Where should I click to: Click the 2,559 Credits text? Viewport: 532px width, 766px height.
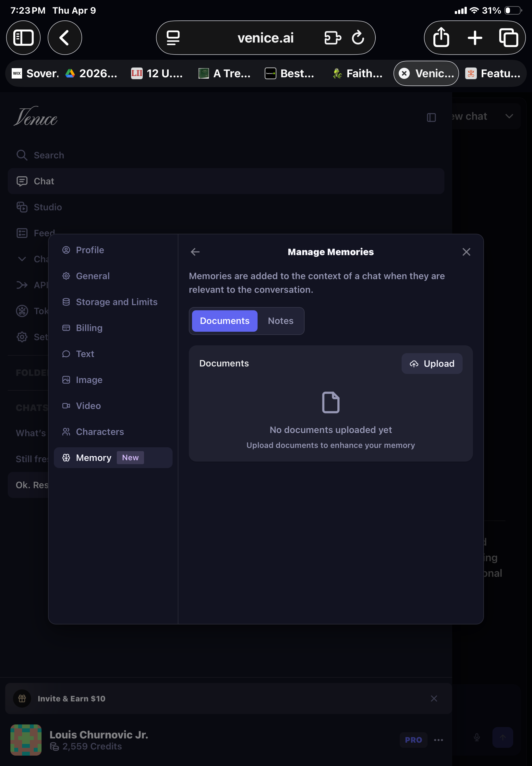click(x=92, y=746)
